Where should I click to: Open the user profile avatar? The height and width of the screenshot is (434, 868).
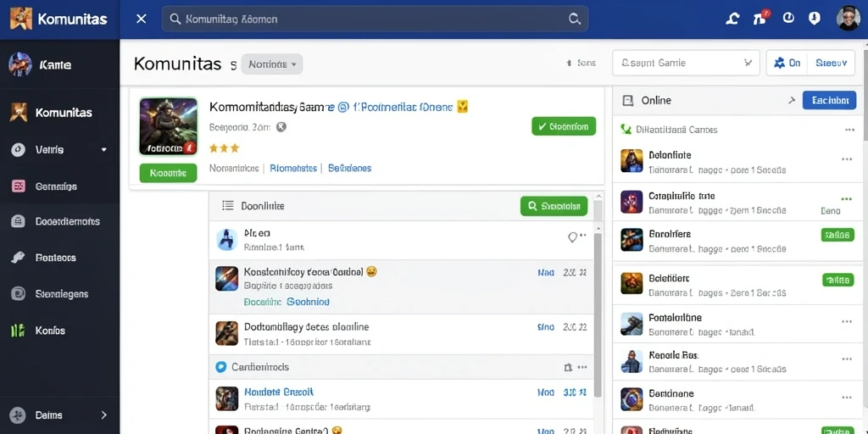click(848, 19)
